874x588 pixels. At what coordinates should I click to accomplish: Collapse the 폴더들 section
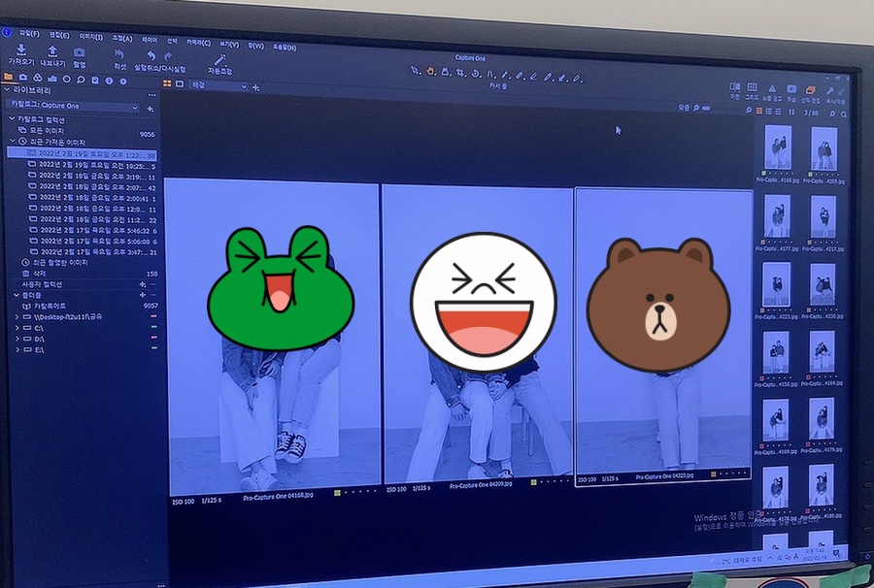17,295
